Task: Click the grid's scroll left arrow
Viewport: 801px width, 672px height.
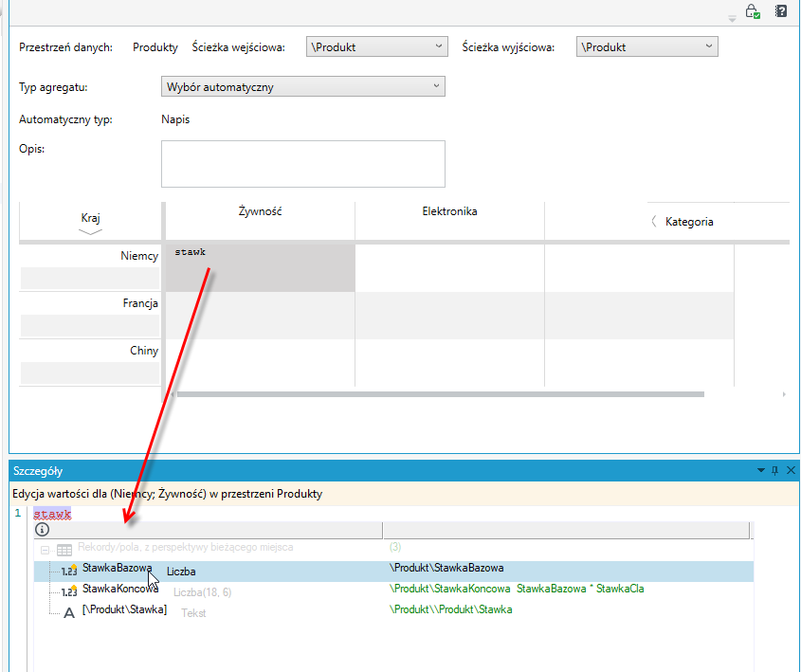Action: point(173,394)
